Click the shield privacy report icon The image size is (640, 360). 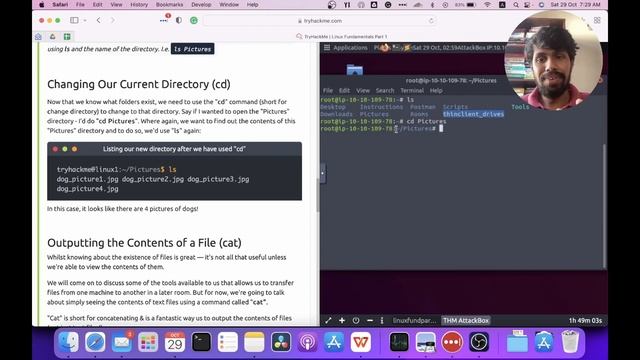point(179,20)
